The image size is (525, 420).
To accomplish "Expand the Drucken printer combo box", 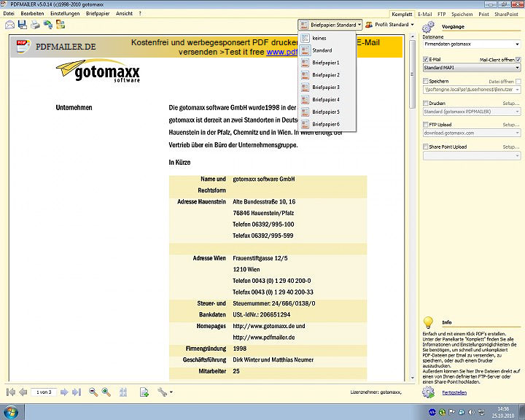I will [517, 112].
